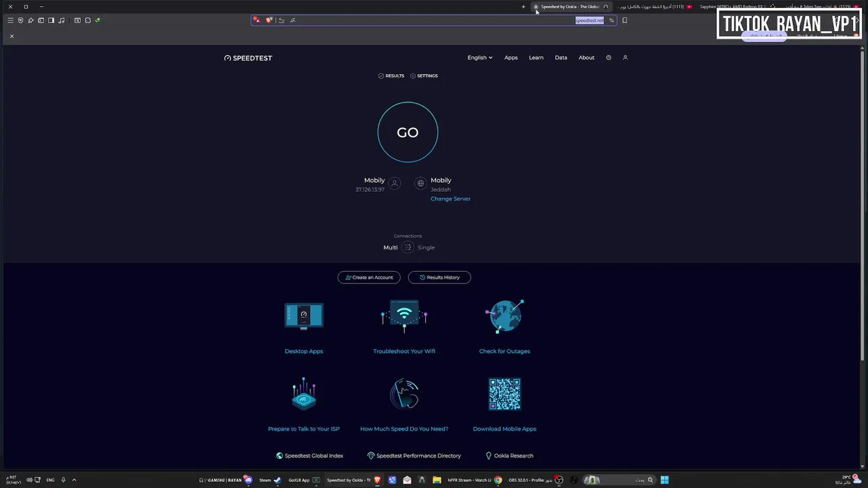Image resolution: width=868 pixels, height=488 pixels.
Task: Open the Results tab
Action: [x=391, y=76]
